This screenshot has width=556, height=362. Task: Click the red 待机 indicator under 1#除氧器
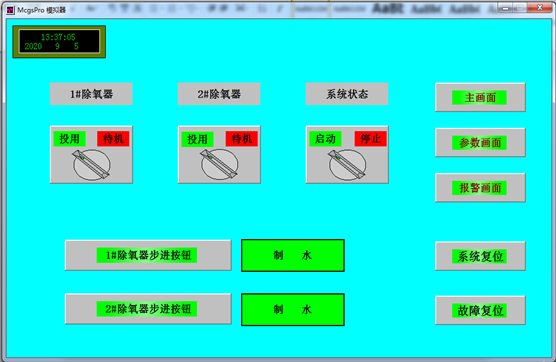(113, 139)
